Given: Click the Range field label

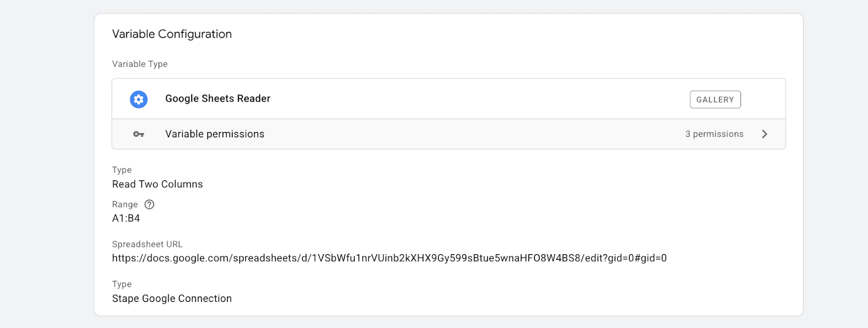Looking at the screenshot, I should 125,205.
